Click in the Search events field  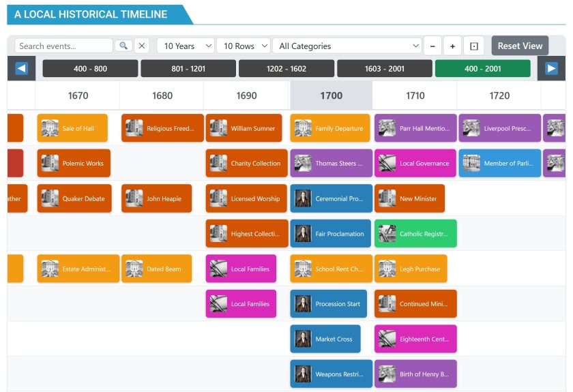pos(63,46)
